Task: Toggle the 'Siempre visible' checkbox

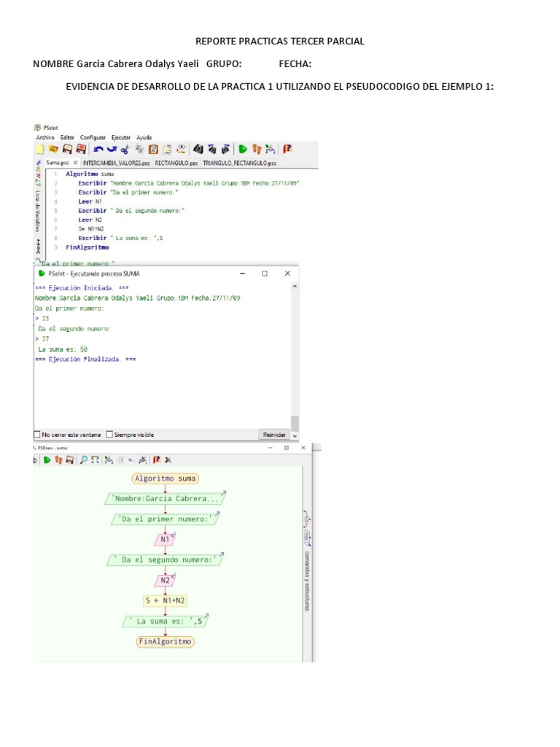Action: [109, 434]
